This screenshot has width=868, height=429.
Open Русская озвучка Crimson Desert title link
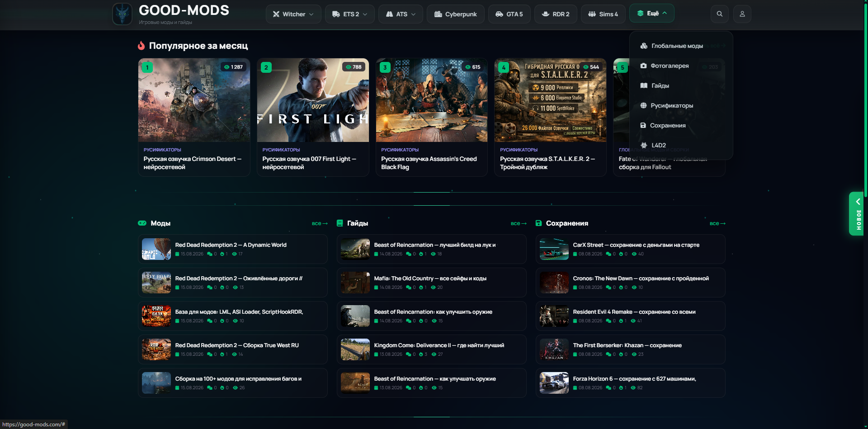coord(193,163)
